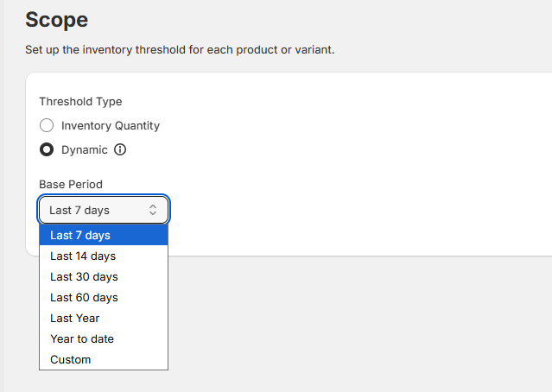Click the Base Period label

tap(71, 185)
